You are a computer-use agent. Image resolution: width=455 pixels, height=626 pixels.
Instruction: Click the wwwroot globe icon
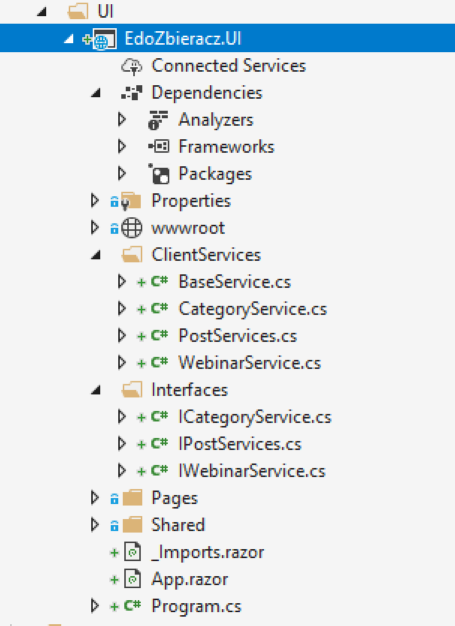(131, 228)
